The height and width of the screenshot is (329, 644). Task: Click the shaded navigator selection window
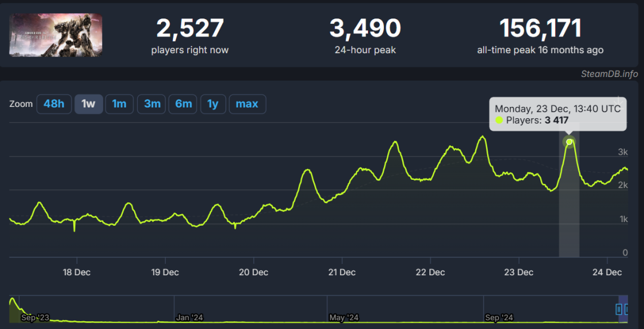pyautogui.click(x=623, y=309)
